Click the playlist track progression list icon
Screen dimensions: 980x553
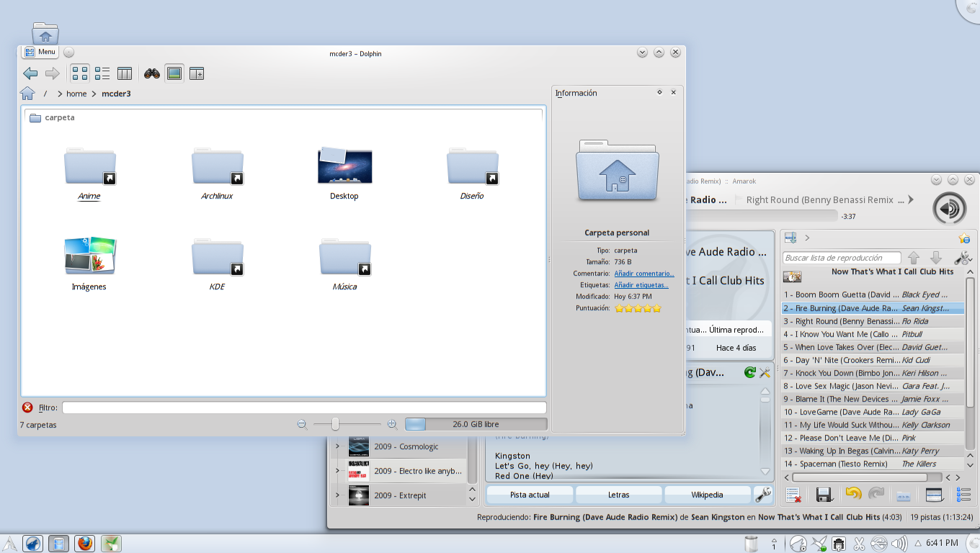963,495
